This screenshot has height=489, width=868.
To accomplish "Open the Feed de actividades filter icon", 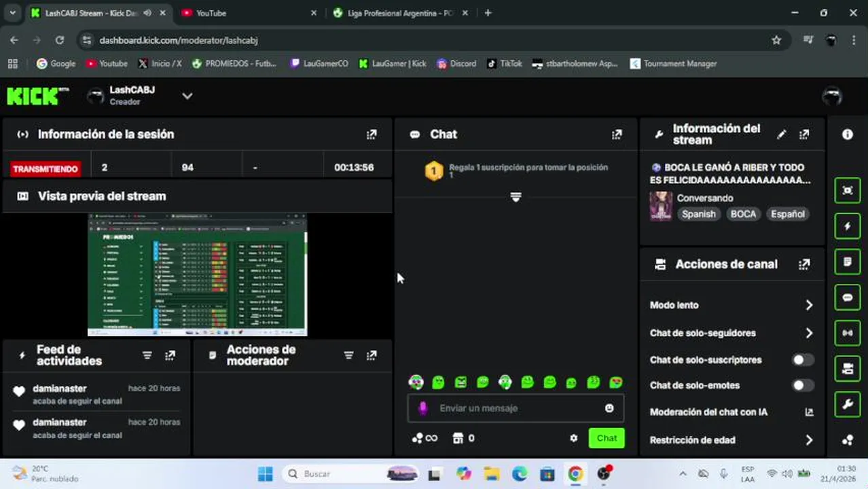I will 147,355.
